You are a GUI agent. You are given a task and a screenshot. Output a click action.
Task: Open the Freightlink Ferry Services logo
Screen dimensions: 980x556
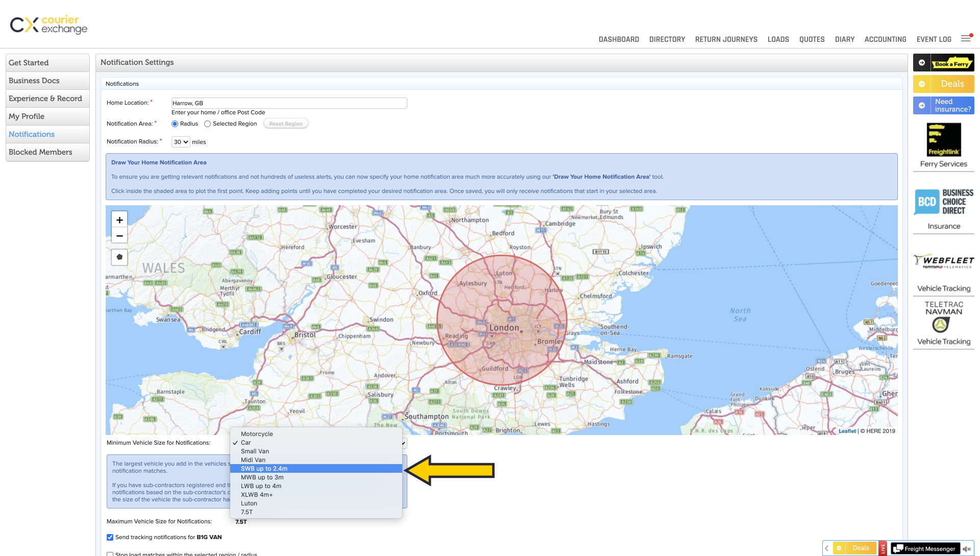(943, 139)
